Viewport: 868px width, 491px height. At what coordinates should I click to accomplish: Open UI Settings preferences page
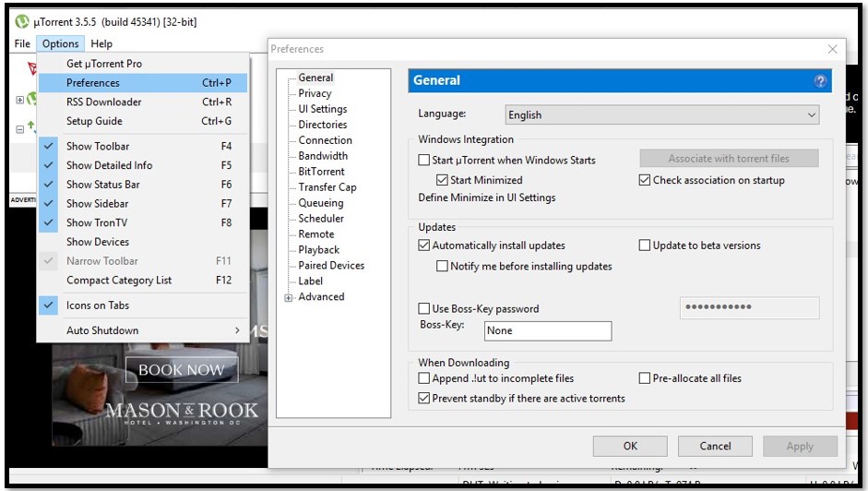pyautogui.click(x=323, y=109)
